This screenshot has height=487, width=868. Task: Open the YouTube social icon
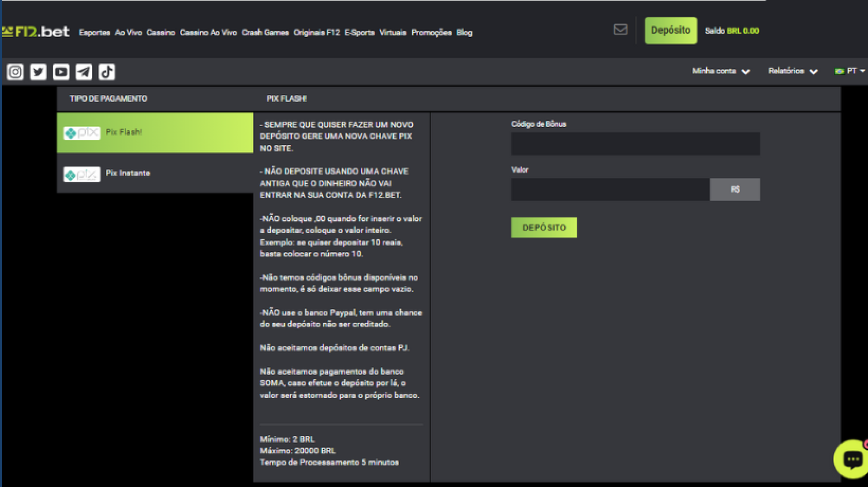(61, 72)
